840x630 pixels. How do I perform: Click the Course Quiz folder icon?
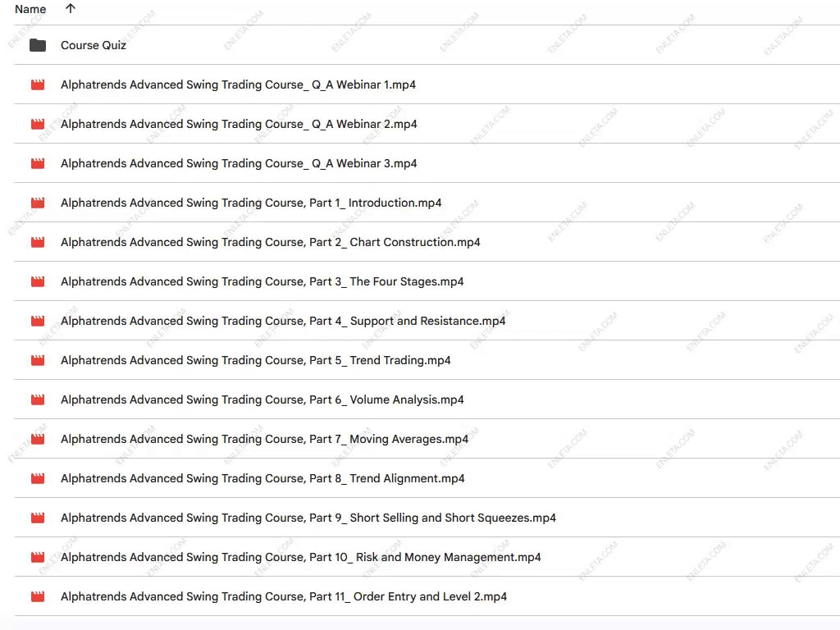tap(38, 45)
